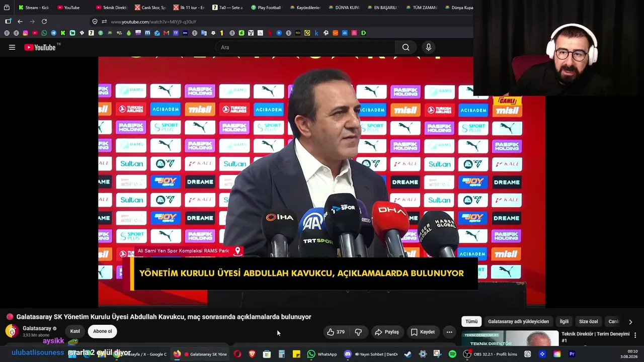
Task: Open Spotify from the taskbar
Action: click(452, 354)
